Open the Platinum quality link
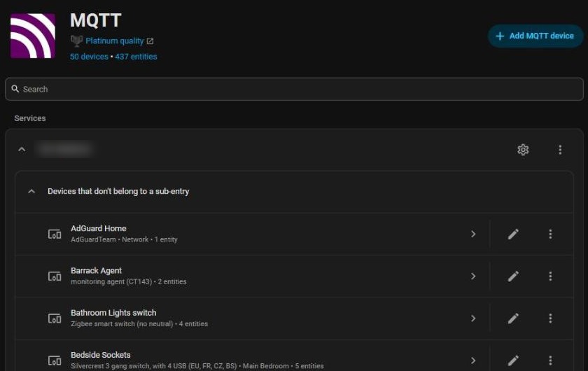 pyautogui.click(x=114, y=41)
